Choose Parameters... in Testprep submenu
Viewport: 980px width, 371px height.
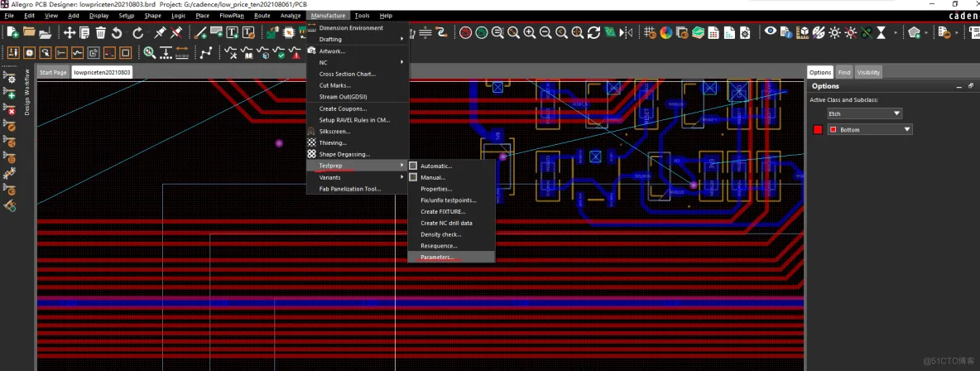(451, 258)
